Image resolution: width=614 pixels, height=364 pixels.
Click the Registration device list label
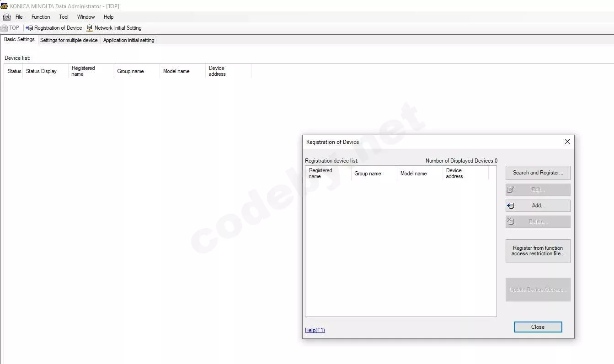[331, 161]
